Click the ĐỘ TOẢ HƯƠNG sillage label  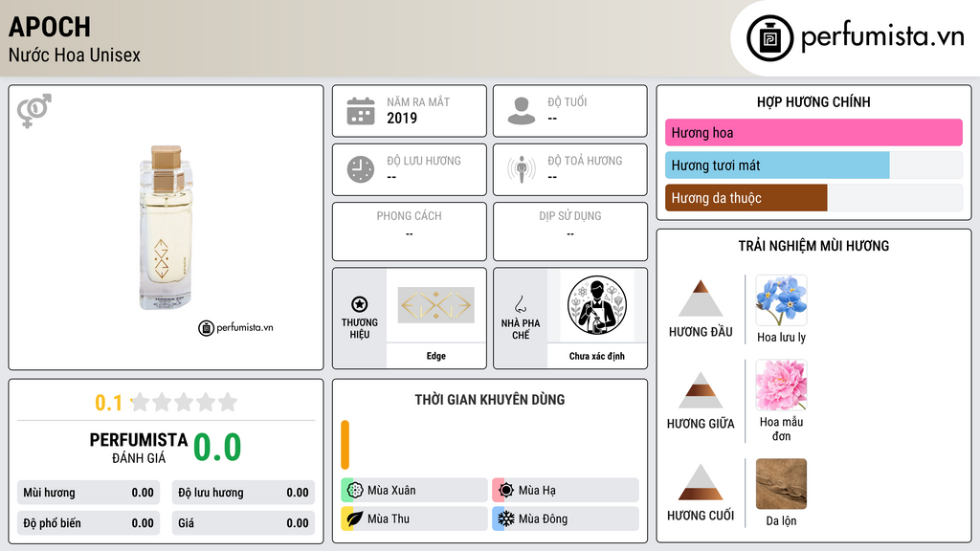pos(585,161)
